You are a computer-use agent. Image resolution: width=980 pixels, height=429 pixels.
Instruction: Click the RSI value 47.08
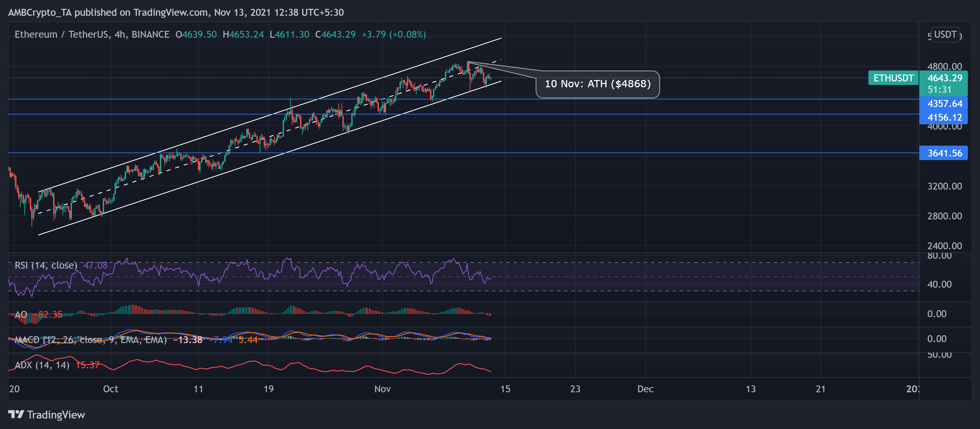point(95,265)
